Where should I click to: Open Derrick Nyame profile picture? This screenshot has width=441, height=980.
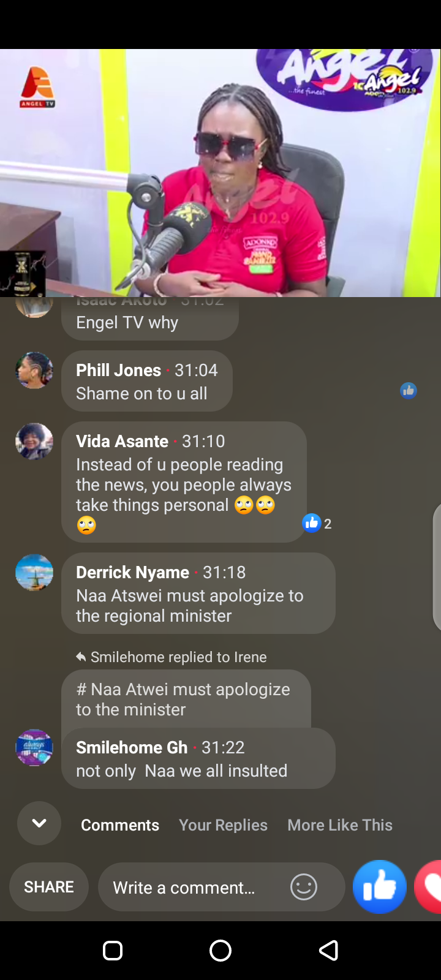point(34,572)
